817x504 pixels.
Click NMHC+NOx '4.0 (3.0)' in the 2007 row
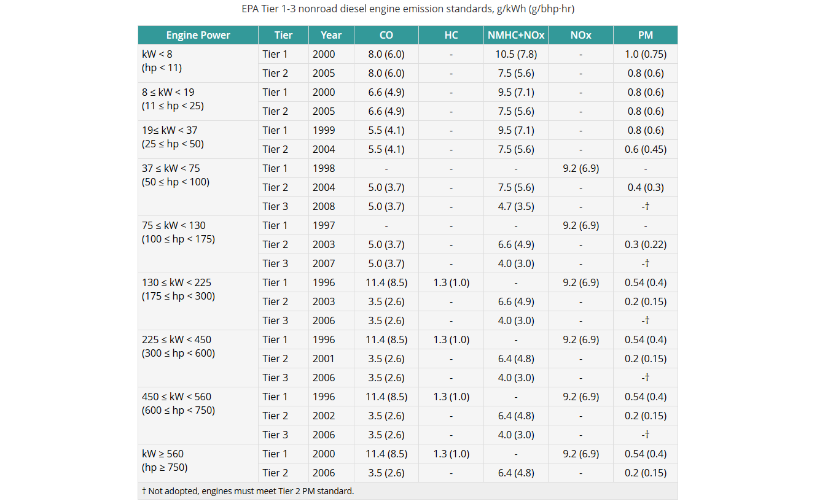pos(516,263)
